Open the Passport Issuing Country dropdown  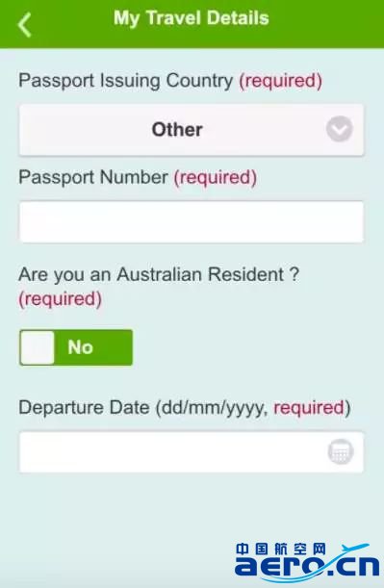click(192, 130)
